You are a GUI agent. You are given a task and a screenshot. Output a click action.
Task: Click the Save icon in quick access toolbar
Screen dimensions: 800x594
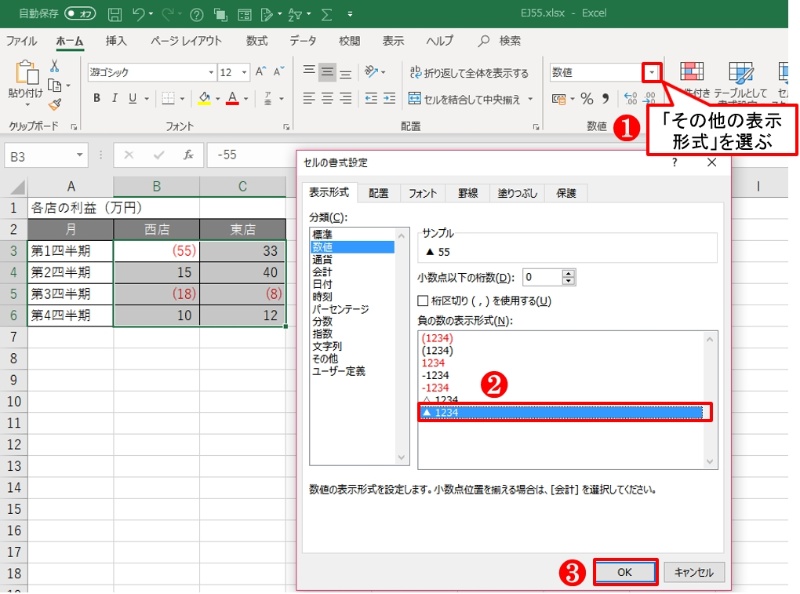pyautogui.click(x=113, y=14)
